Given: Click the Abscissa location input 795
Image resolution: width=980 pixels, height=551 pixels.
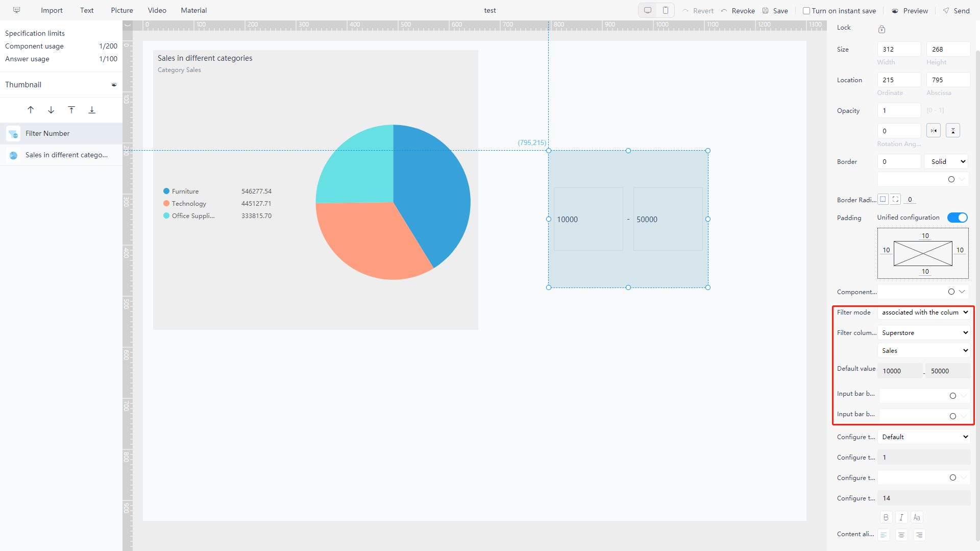Looking at the screenshot, I should (948, 80).
